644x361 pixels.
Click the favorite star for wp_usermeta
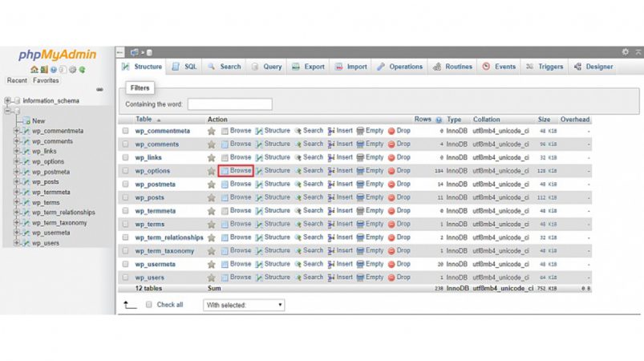tap(211, 264)
